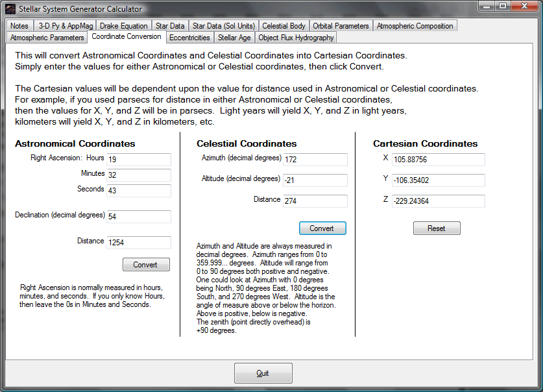Open the Eccentricities tab

189,38
